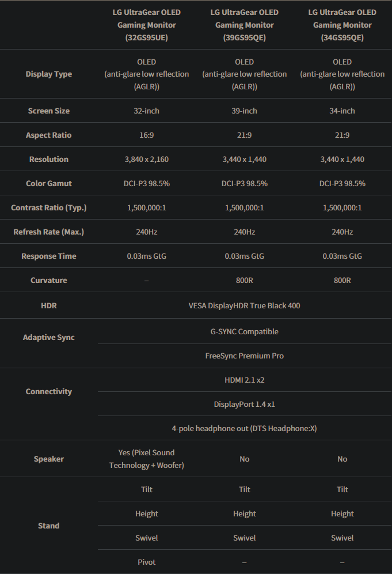The image size is (392, 574).
Task: Click the 39GS95QE monitor column header
Action: [244, 25]
